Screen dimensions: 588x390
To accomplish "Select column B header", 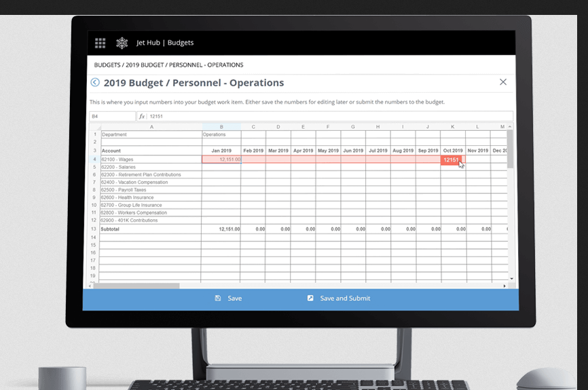I will point(221,127).
